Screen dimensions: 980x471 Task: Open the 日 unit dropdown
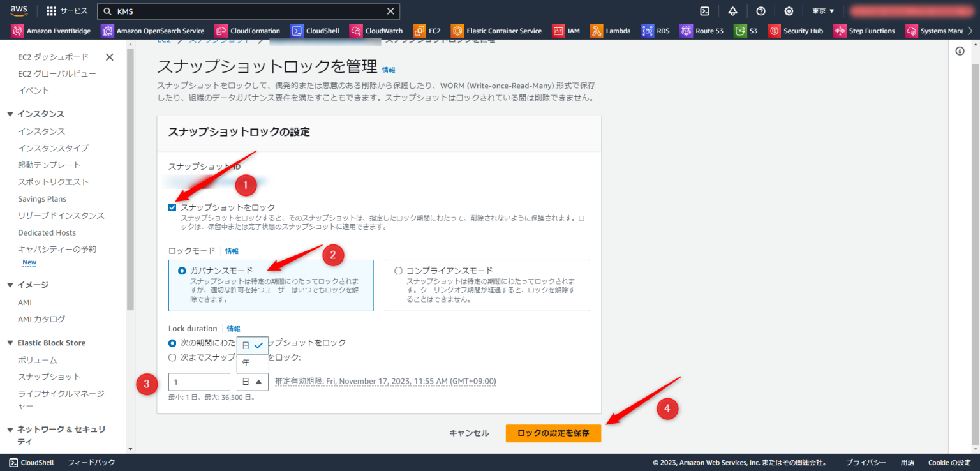click(251, 381)
